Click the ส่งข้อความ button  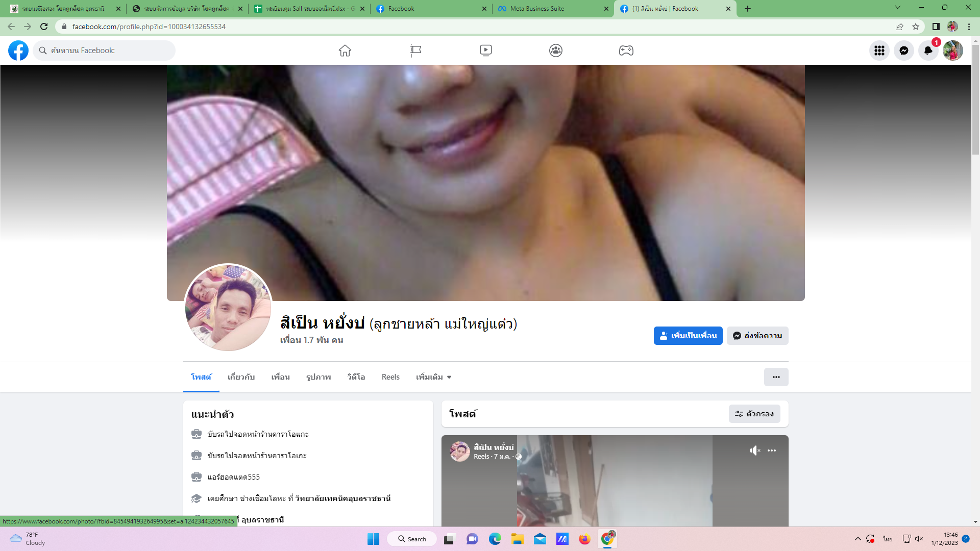point(757,336)
